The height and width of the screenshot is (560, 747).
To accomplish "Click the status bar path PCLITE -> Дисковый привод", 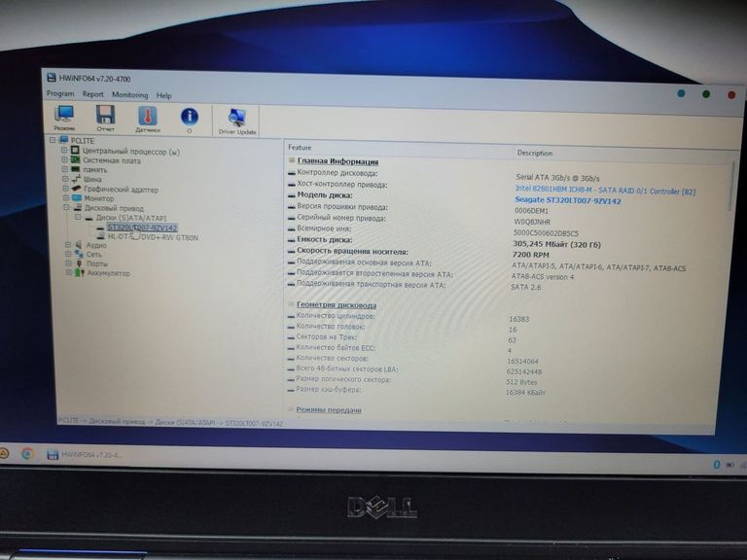I will coord(170,422).
